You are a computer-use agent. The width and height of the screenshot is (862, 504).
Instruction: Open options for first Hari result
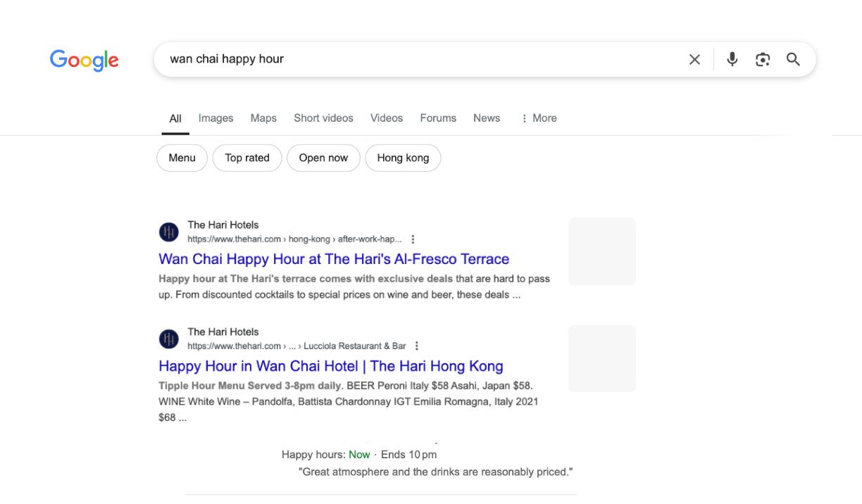click(x=413, y=239)
